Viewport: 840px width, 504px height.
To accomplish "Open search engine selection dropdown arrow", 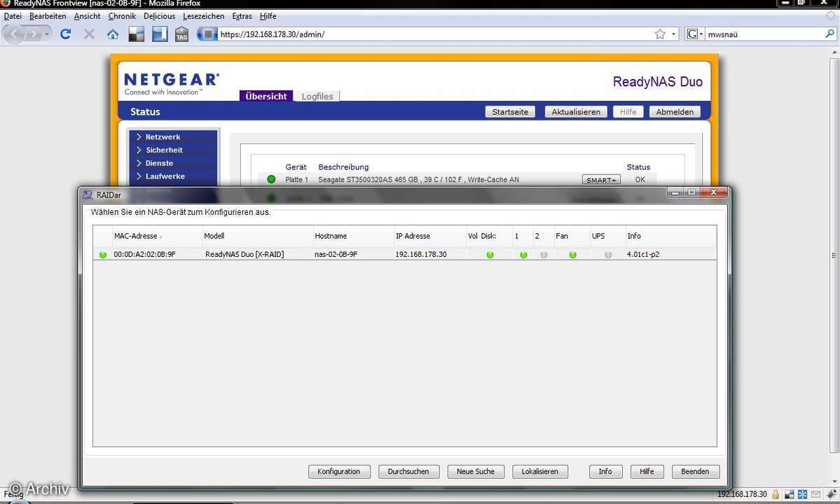I will click(x=701, y=34).
